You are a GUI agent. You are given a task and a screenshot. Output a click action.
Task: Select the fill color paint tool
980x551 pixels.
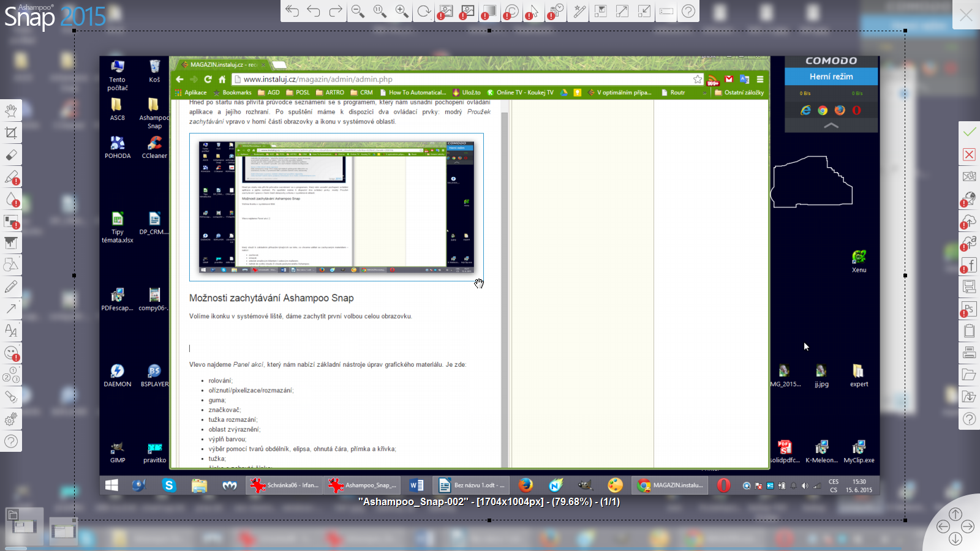[x=11, y=243]
